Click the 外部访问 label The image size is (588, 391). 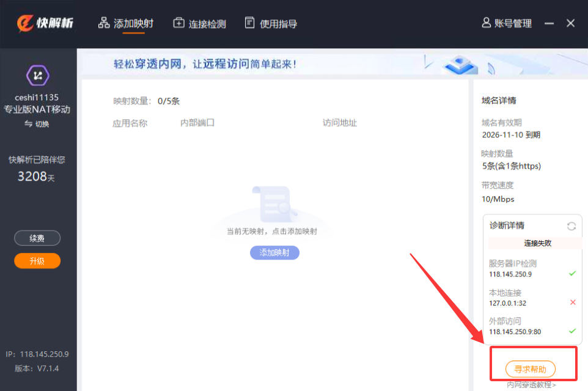pos(505,321)
